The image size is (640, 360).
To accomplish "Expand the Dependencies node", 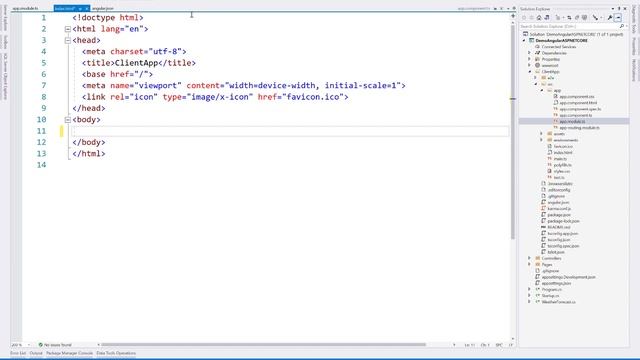I will pyautogui.click(x=530, y=53).
